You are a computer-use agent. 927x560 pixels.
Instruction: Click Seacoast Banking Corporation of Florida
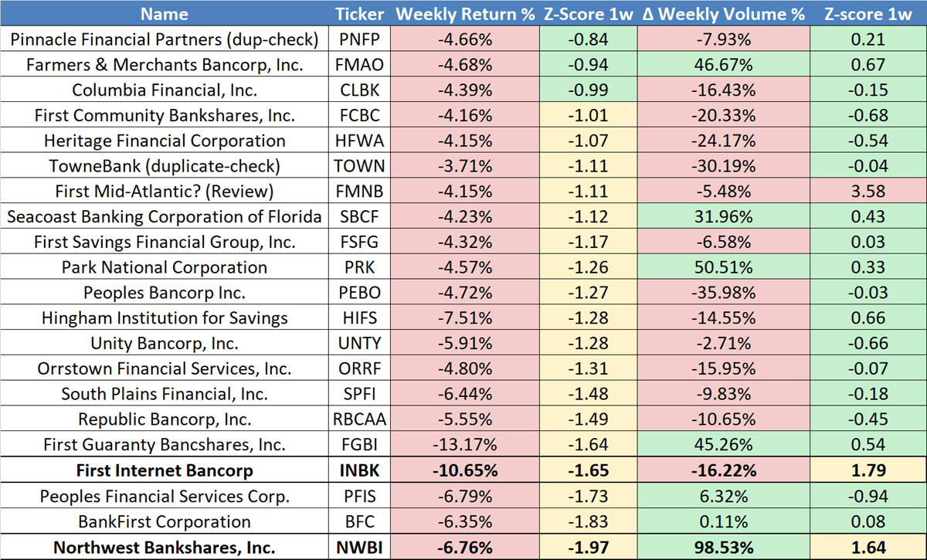(x=164, y=217)
